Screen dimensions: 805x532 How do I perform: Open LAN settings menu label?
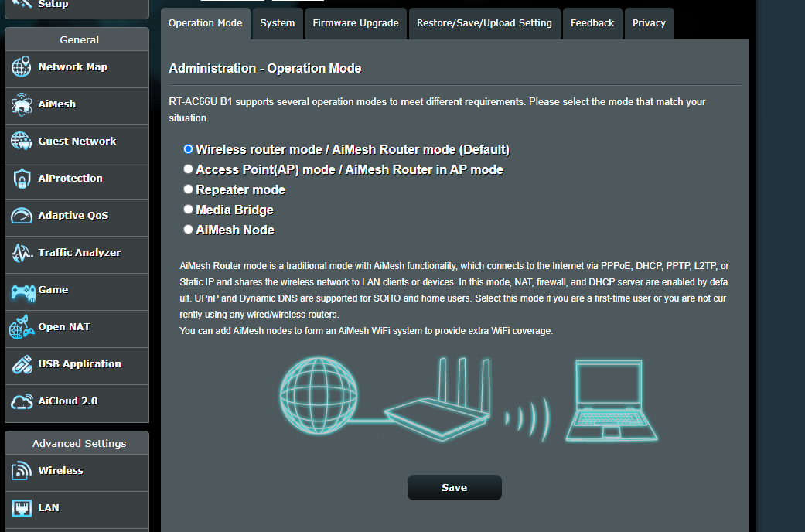click(49, 507)
